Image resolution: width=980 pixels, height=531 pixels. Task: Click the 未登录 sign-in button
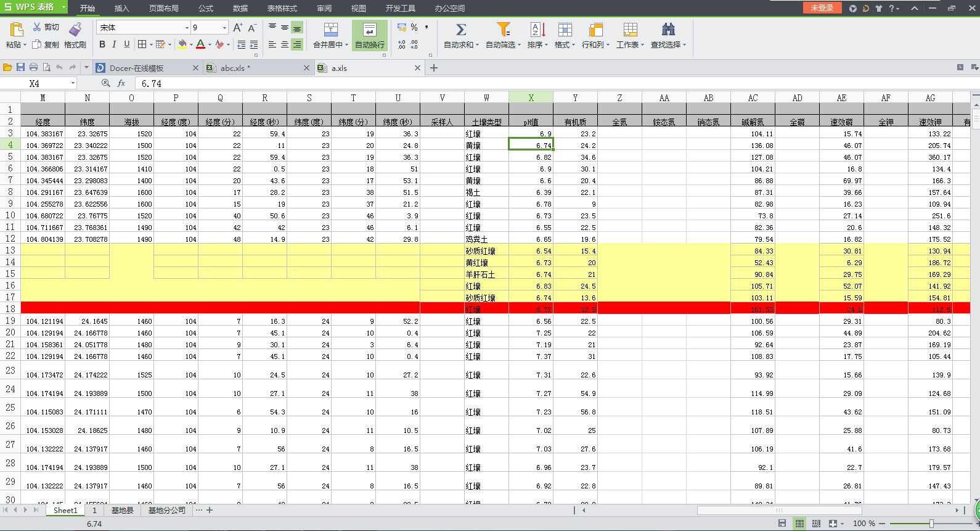(x=822, y=7)
